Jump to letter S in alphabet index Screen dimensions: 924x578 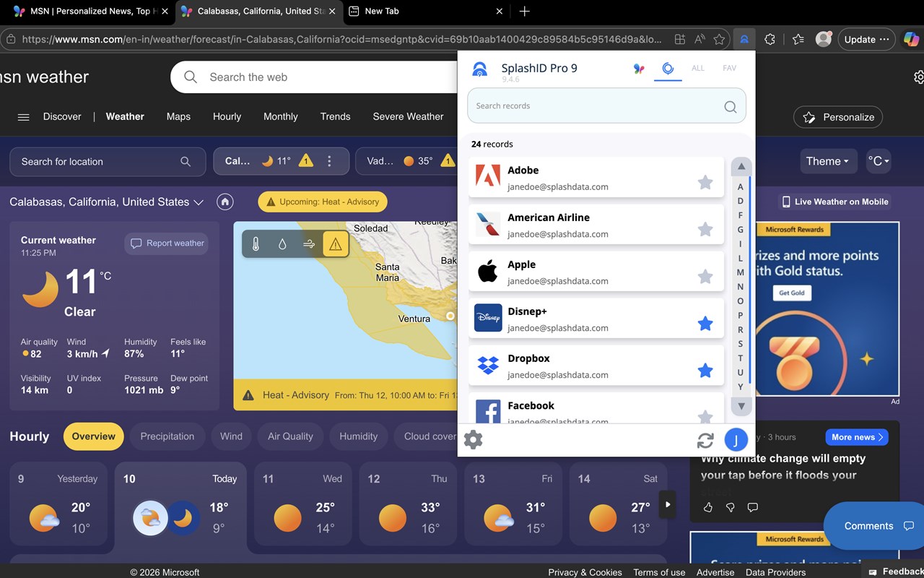pos(740,344)
